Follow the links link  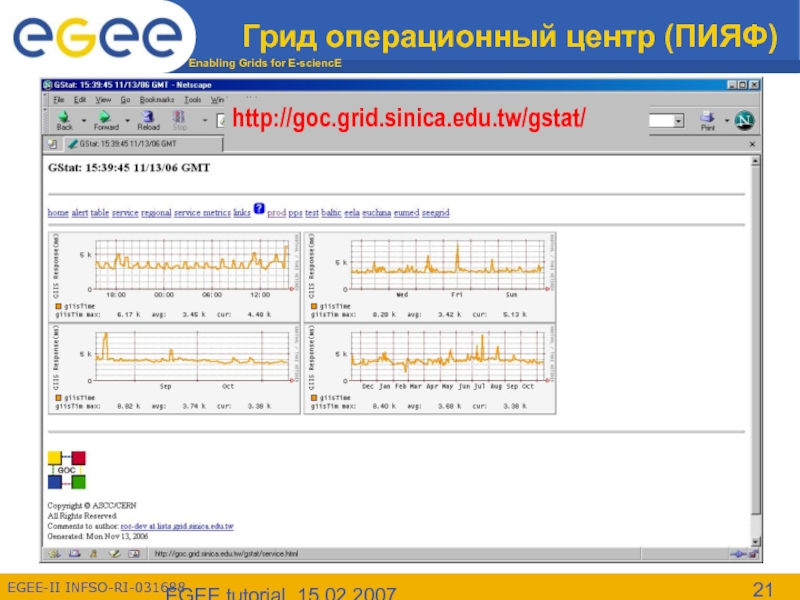[x=242, y=213]
